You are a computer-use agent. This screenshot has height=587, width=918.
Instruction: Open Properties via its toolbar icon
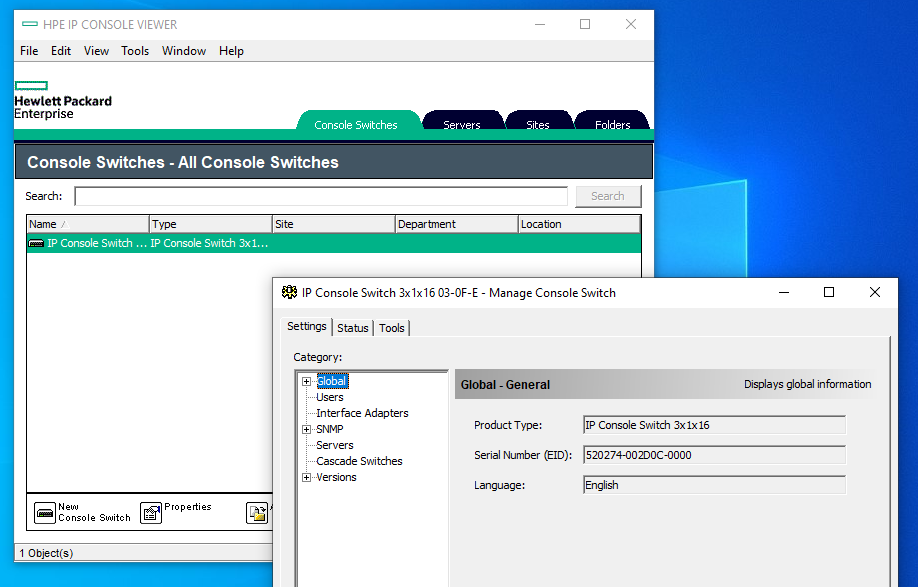pyautogui.click(x=151, y=513)
